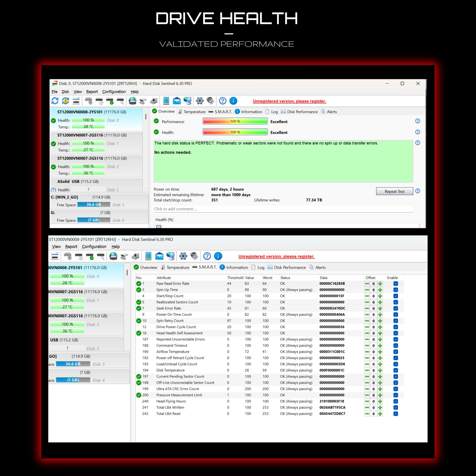
Task: Click the globe-over-disk icon in the Overview window toolbar
Action: click(132, 101)
